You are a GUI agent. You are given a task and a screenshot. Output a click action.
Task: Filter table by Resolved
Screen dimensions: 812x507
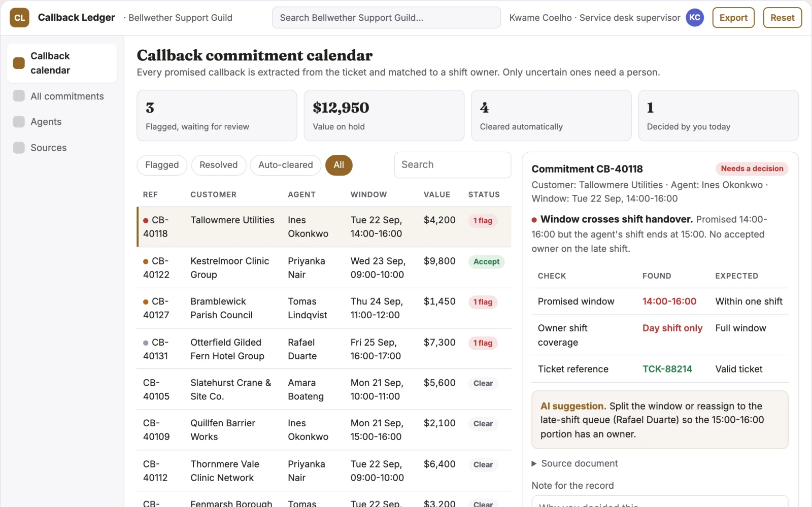pyautogui.click(x=219, y=165)
